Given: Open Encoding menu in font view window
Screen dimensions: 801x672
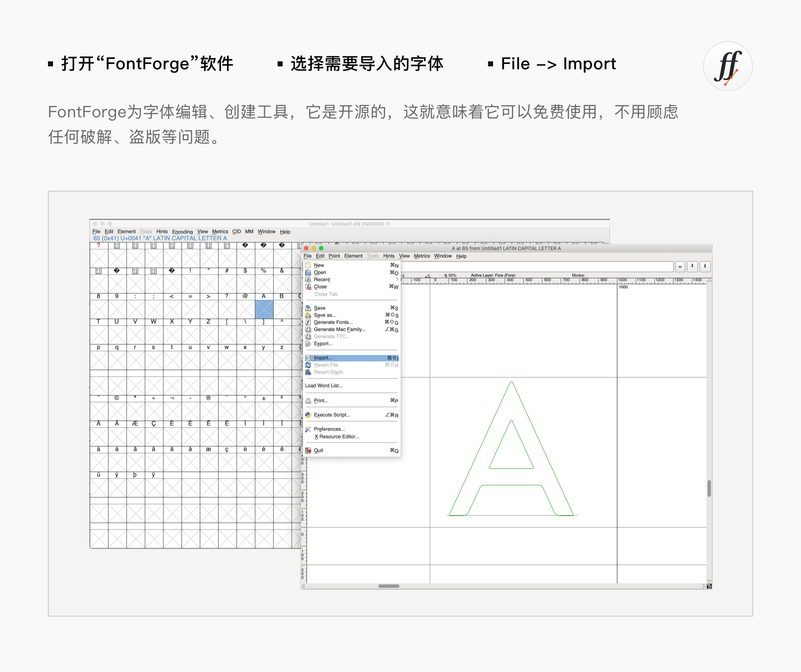Looking at the screenshot, I should click(x=182, y=232).
